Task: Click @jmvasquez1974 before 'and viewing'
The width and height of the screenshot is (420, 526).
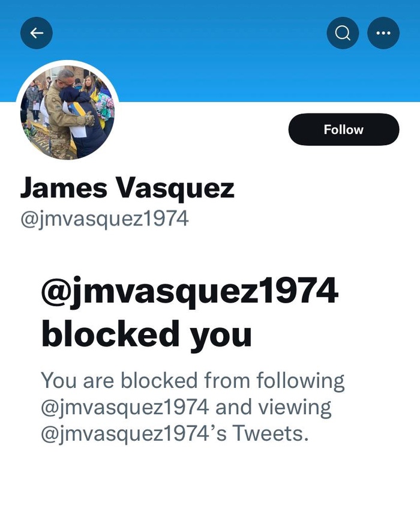Action: (x=125, y=408)
